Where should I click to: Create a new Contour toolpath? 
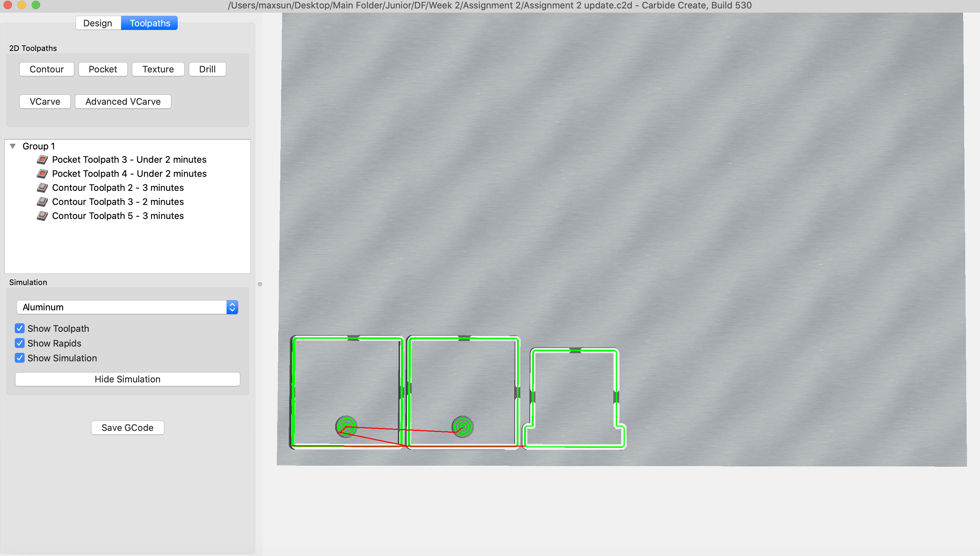click(47, 69)
